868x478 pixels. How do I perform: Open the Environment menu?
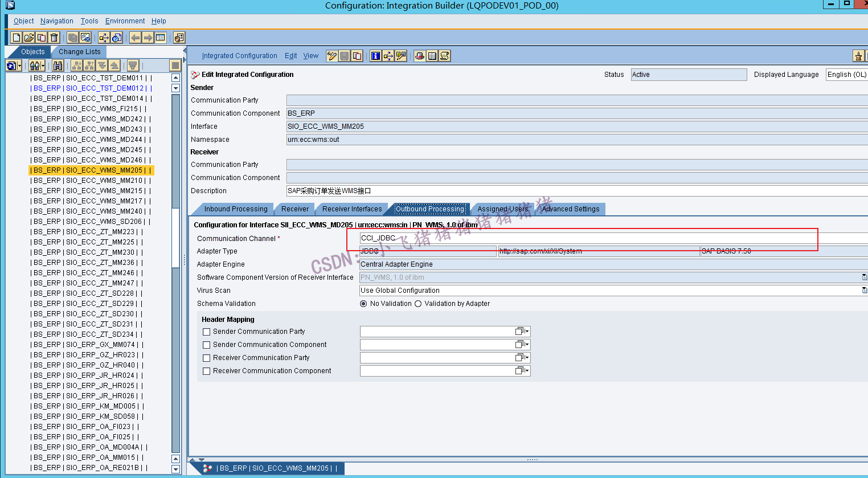pyautogui.click(x=125, y=21)
